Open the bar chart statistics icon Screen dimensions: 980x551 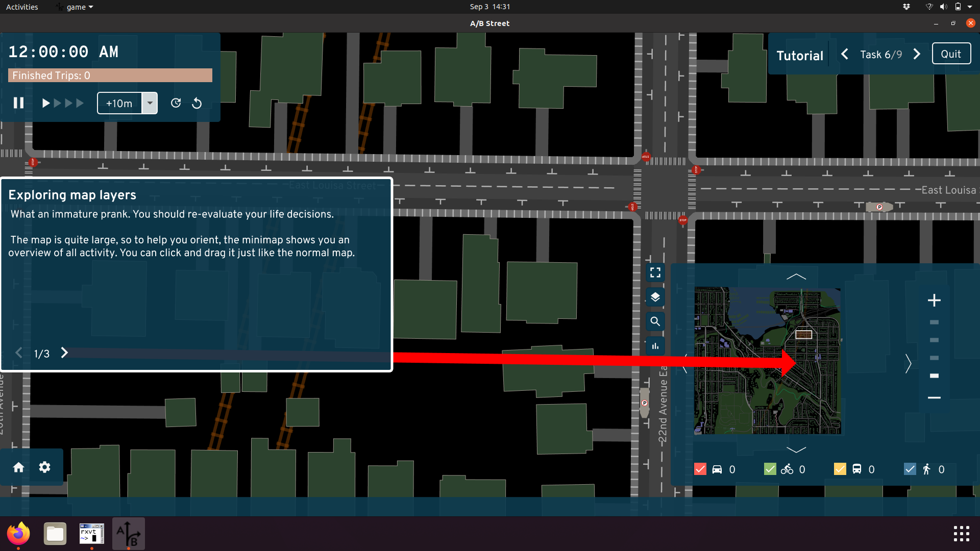click(655, 346)
